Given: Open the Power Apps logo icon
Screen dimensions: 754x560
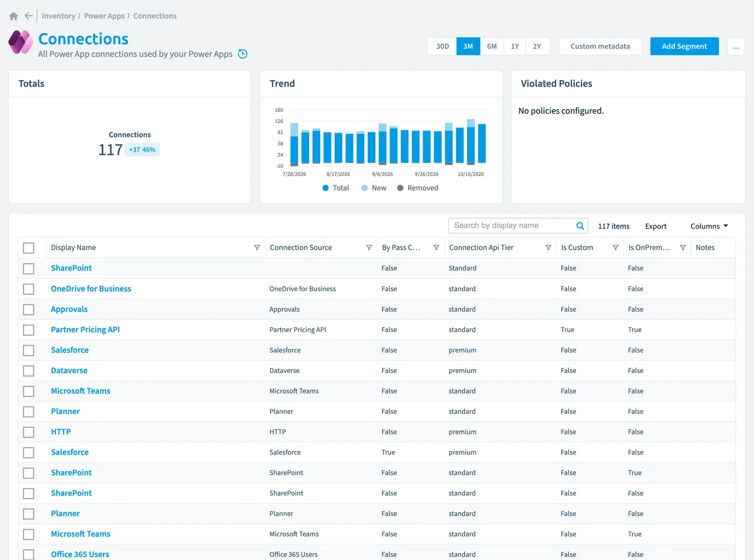Looking at the screenshot, I should pyautogui.click(x=21, y=42).
